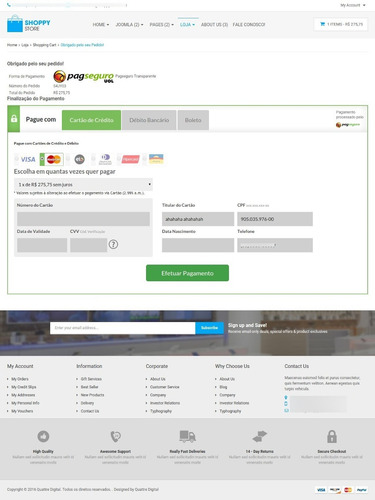Open the installments dropdown 1 x de R$ 275,75
This screenshot has width=375, height=500.
click(83, 184)
